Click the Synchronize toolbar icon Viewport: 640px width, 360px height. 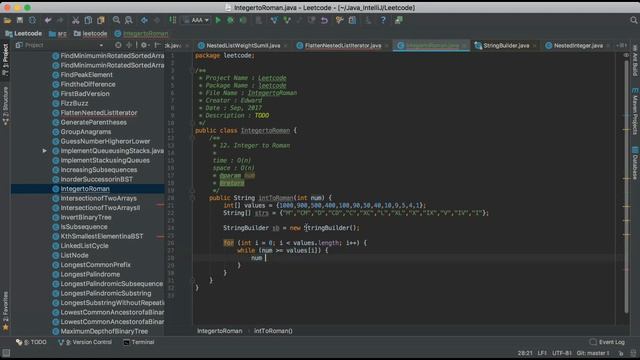pyautogui.click(x=32, y=20)
